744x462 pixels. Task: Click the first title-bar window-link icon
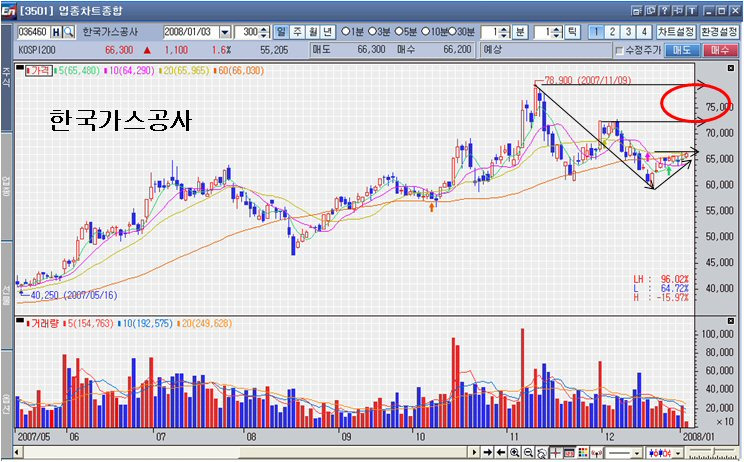(x=637, y=10)
